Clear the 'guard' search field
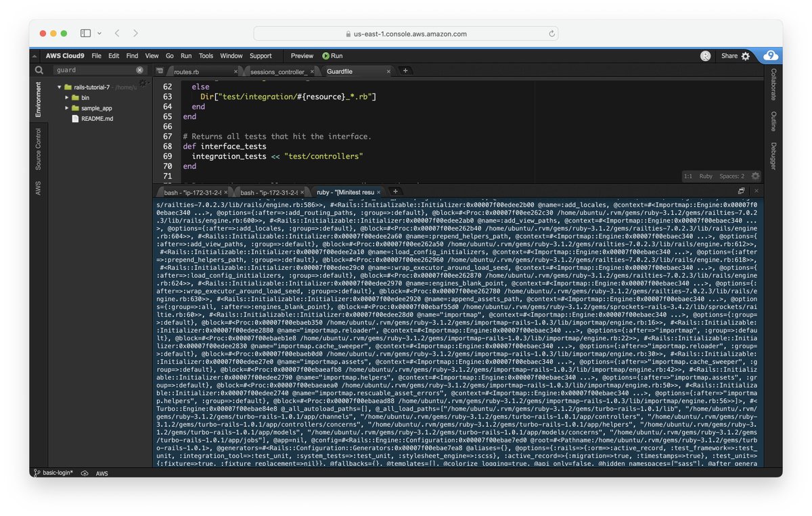The width and height of the screenshot is (812, 516). pos(139,70)
